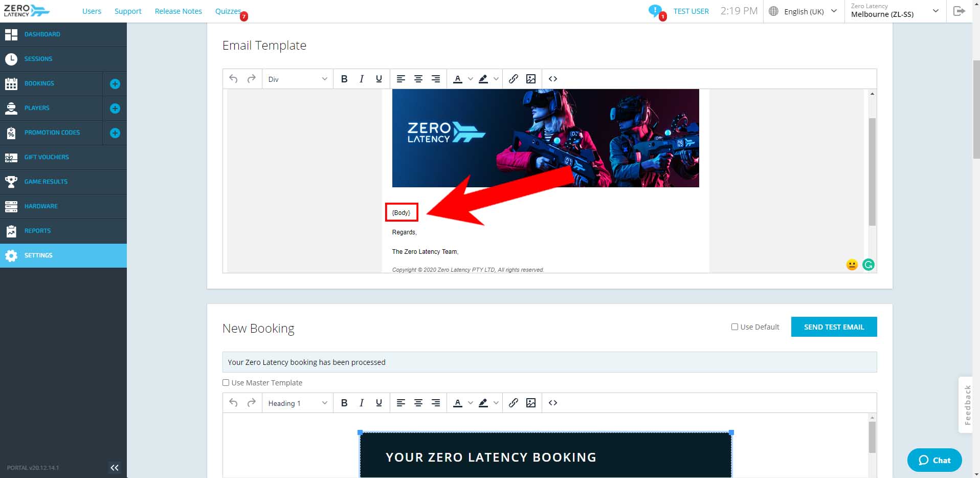Expand text color options in New Booking editor
This screenshot has width=980, height=478.
471,403
